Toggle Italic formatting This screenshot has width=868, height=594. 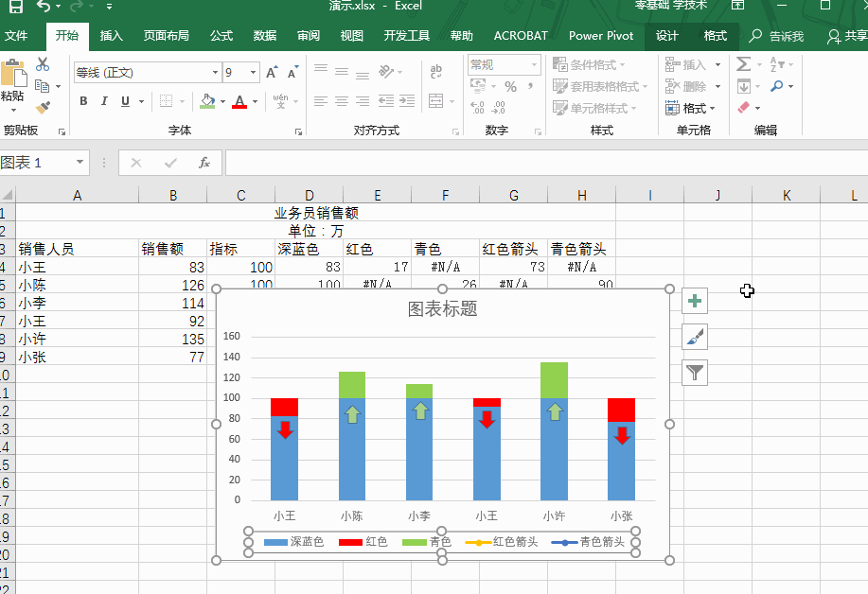(104, 100)
